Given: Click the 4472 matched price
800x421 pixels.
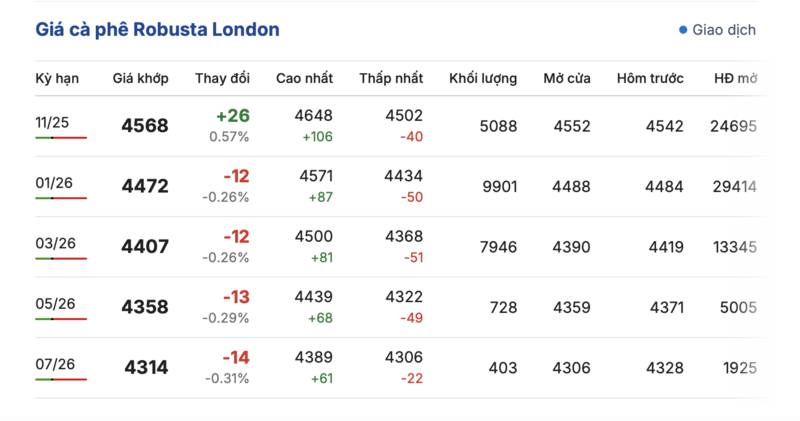Looking at the screenshot, I should (145, 186).
